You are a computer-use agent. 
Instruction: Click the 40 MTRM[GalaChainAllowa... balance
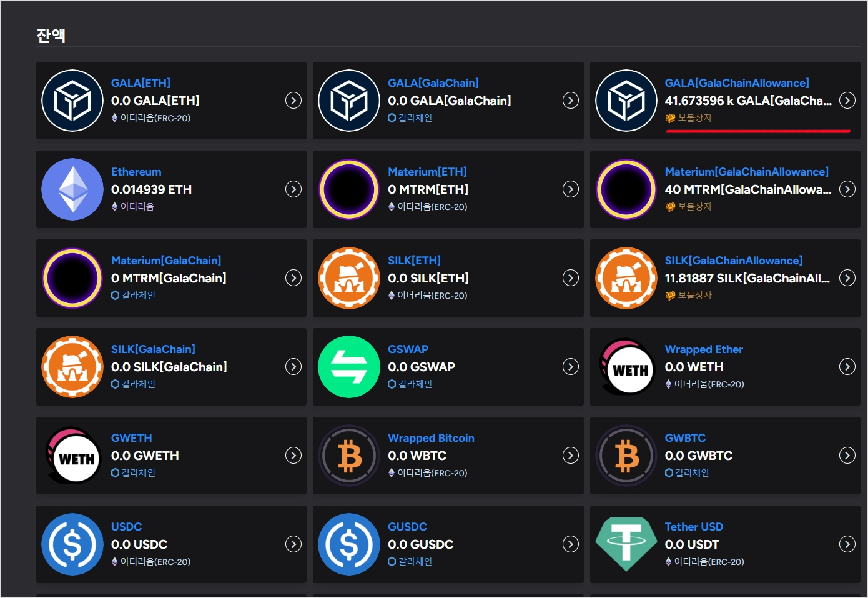click(748, 189)
